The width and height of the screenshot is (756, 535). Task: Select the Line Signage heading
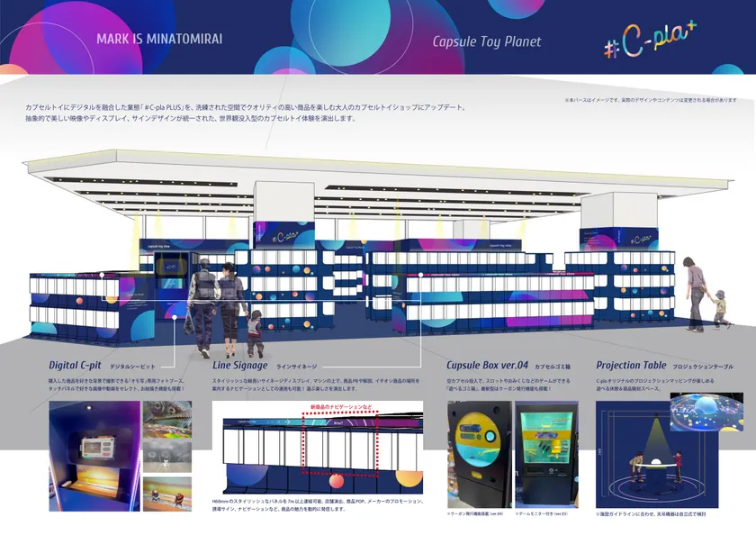pyautogui.click(x=239, y=366)
